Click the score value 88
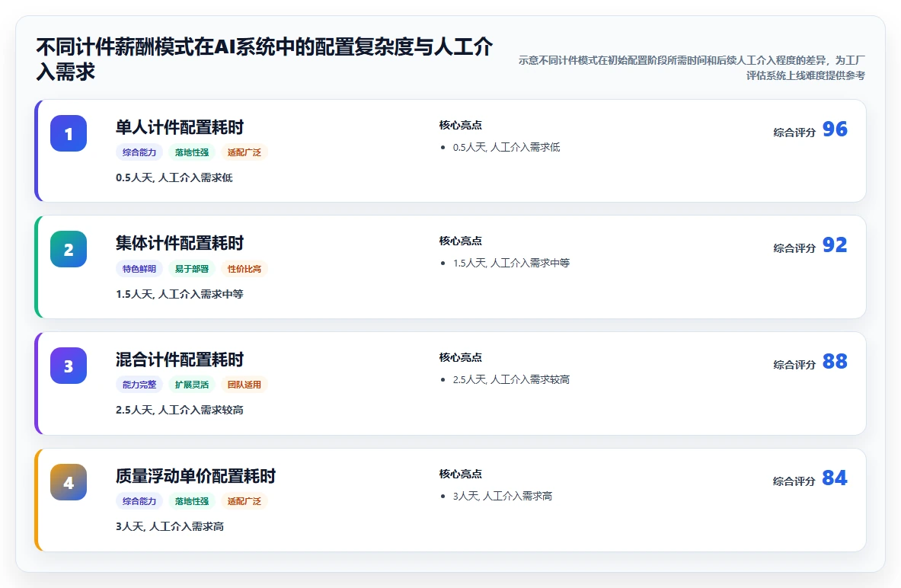Image resolution: width=901 pixels, height=588 pixels. pos(835,361)
